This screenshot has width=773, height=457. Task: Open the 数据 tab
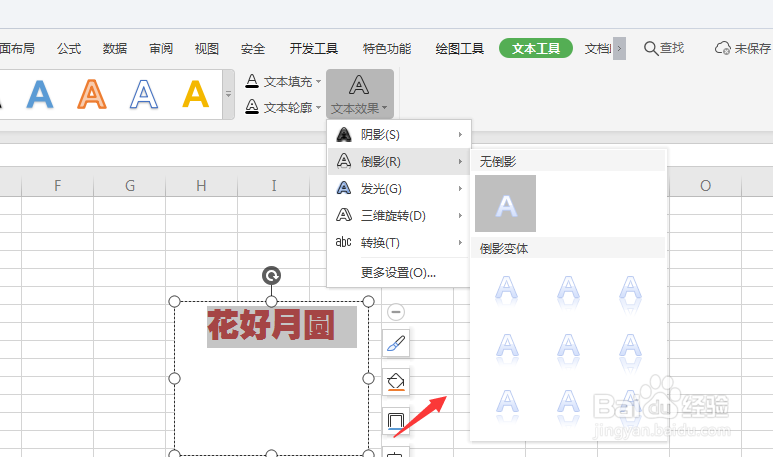[115, 48]
